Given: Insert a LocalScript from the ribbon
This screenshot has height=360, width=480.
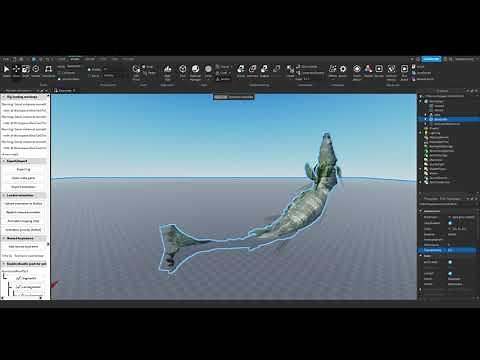Looking at the screenshot, I should (422, 73).
